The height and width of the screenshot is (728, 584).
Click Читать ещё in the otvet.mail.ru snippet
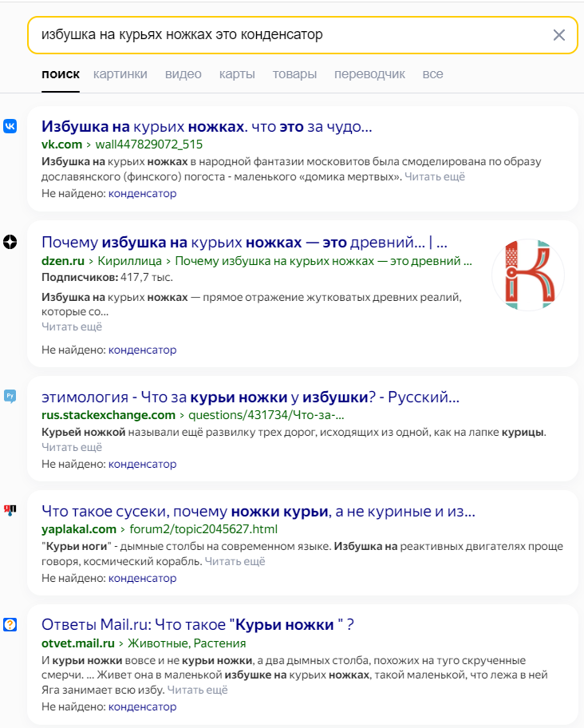pos(197,690)
